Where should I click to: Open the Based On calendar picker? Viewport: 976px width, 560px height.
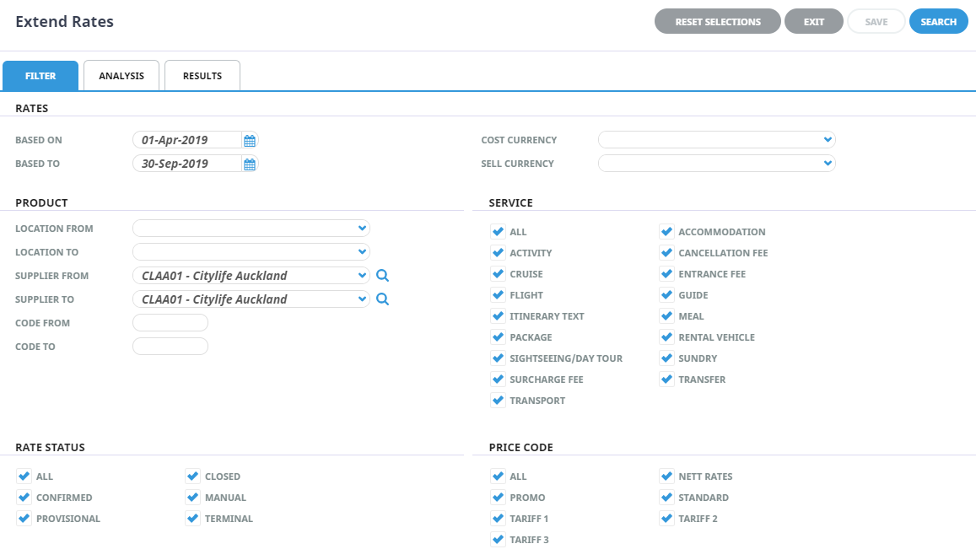pos(250,141)
